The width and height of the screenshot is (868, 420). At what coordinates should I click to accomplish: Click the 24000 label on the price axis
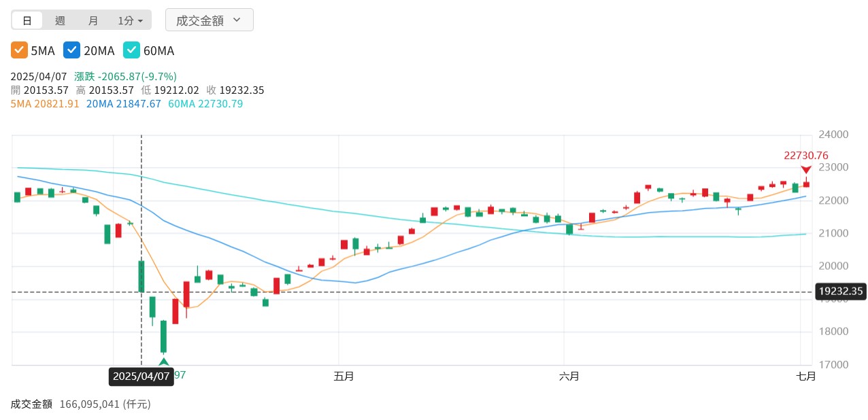(834, 135)
